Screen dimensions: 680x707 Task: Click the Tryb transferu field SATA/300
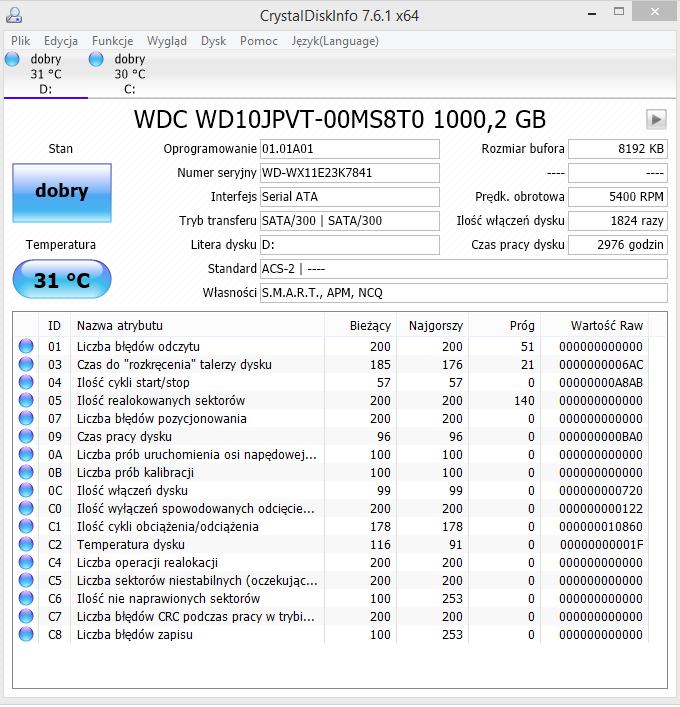349,220
